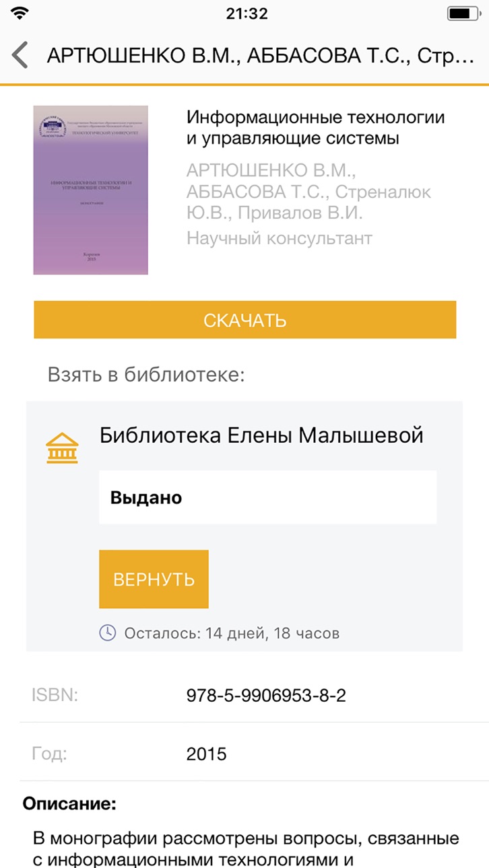
Task: Tap the Выдано status field
Action: coord(268,497)
